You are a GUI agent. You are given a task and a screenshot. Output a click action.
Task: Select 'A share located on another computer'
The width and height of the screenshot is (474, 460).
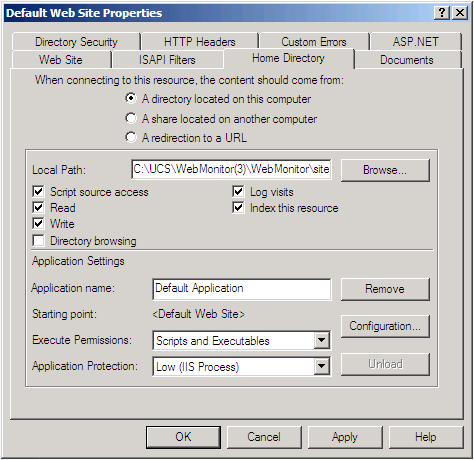tap(131, 118)
